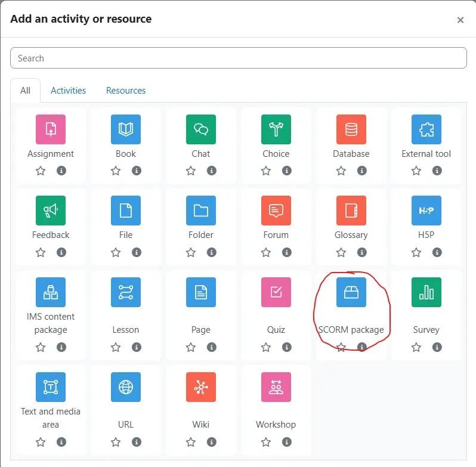Focus the Search input field

[238, 58]
